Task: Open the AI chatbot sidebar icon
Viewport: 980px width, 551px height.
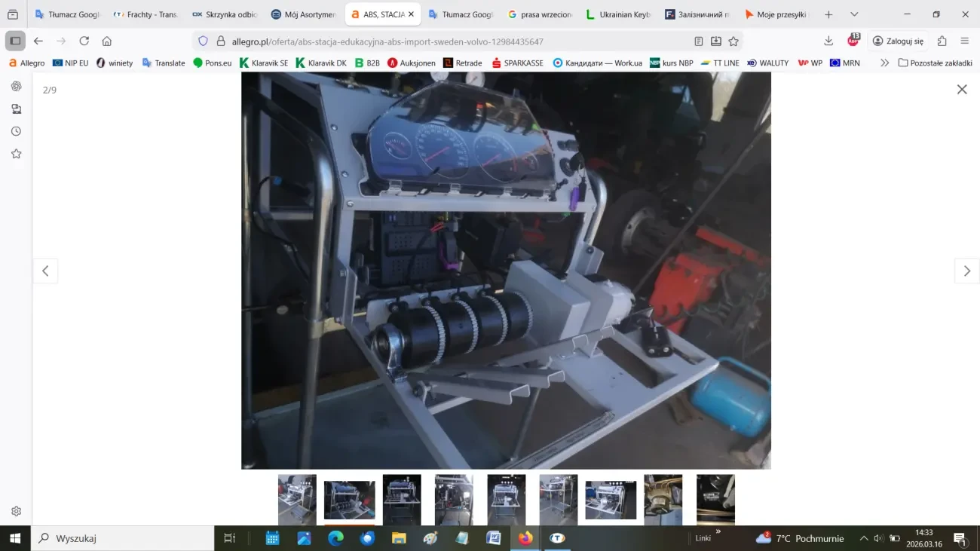Action: (x=16, y=86)
